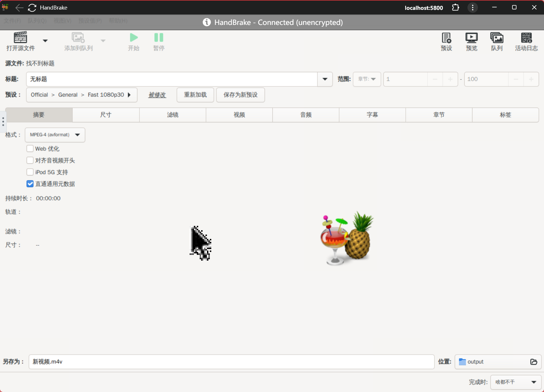Click the 无标题 title combo box
This screenshot has height=392, width=544.
pyautogui.click(x=172, y=79)
